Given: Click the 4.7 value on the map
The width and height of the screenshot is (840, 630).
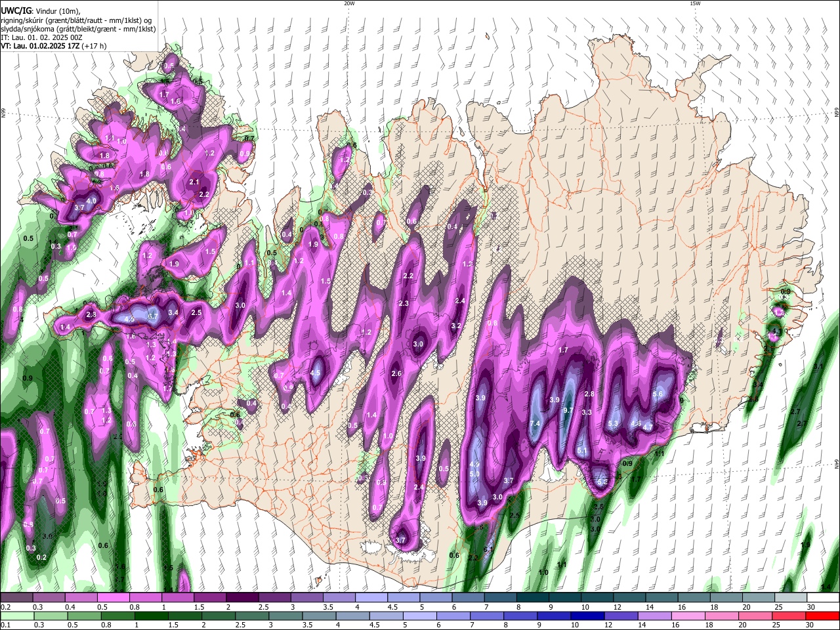Looking at the screenshot, I should click(x=648, y=427).
